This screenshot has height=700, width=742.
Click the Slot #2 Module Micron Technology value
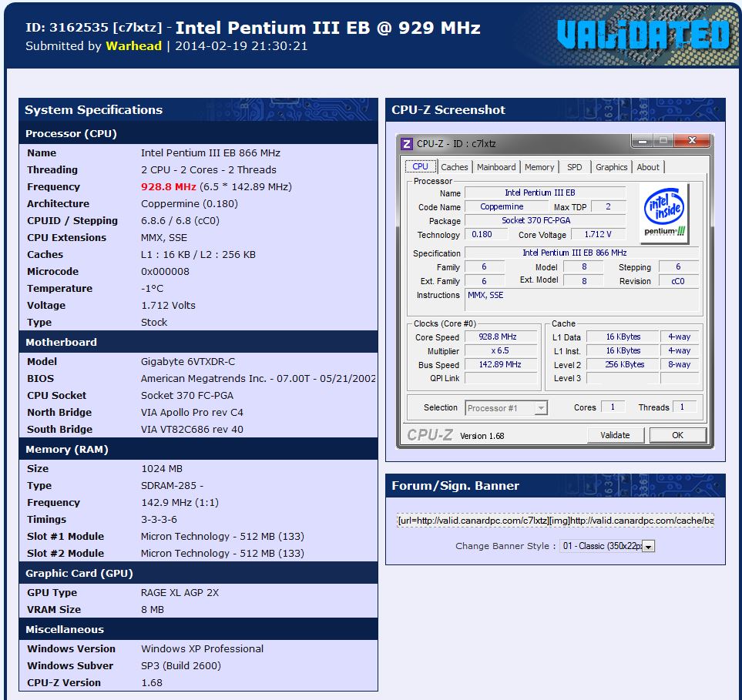pyautogui.click(x=223, y=554)
